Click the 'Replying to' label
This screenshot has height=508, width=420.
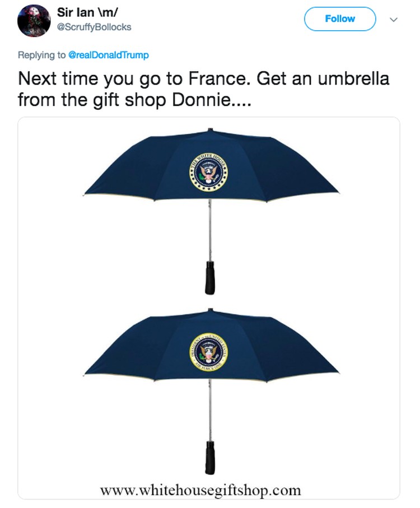pos(41,55)
